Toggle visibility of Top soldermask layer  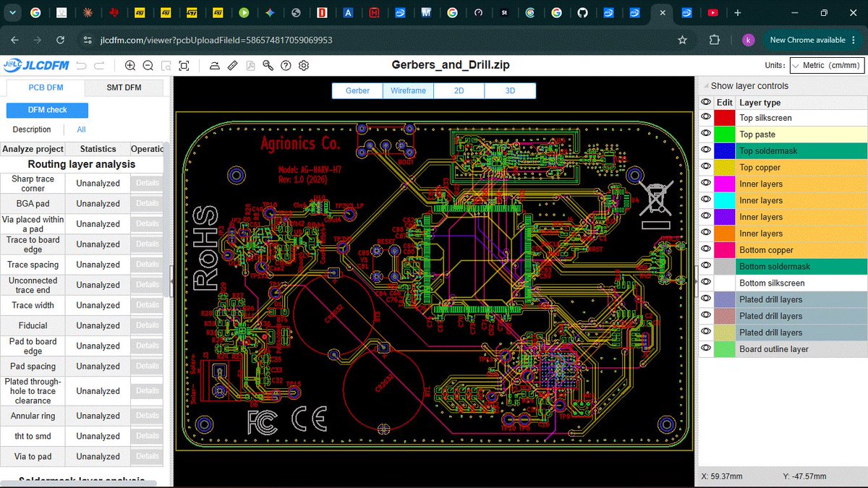705,150
